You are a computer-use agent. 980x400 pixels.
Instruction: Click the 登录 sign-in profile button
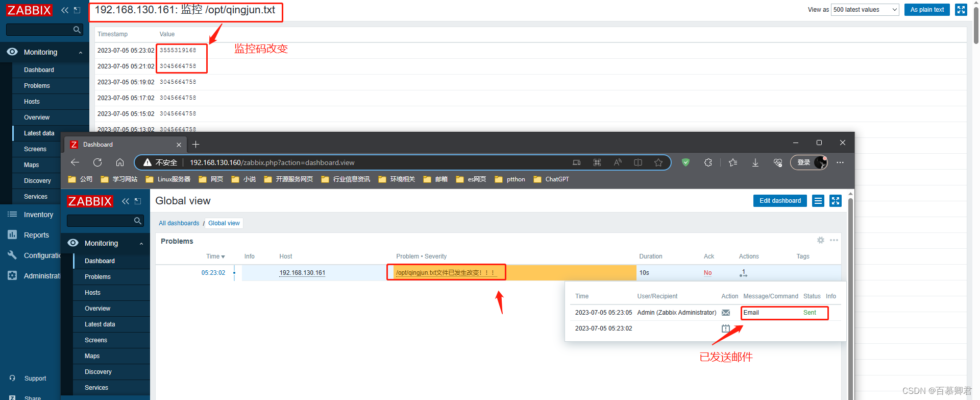809,162
